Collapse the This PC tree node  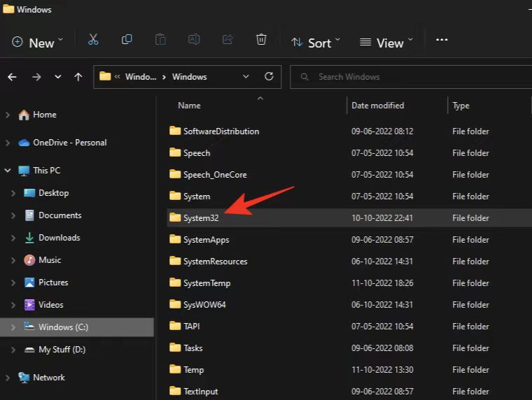click(x=8, y=171)
